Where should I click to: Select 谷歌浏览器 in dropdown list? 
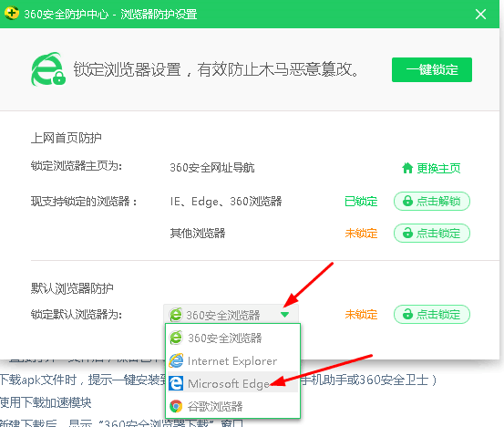[232, 406]
